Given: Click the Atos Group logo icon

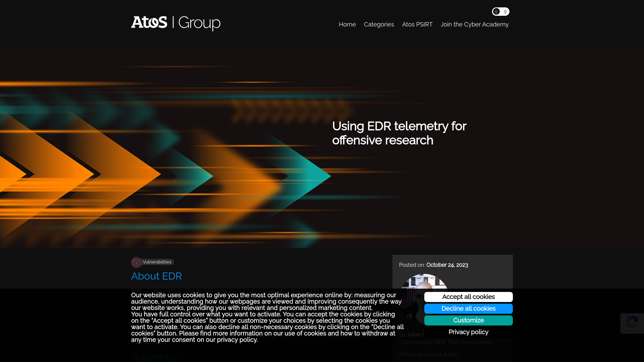Looking at the screenshot, I should (176, 22).
